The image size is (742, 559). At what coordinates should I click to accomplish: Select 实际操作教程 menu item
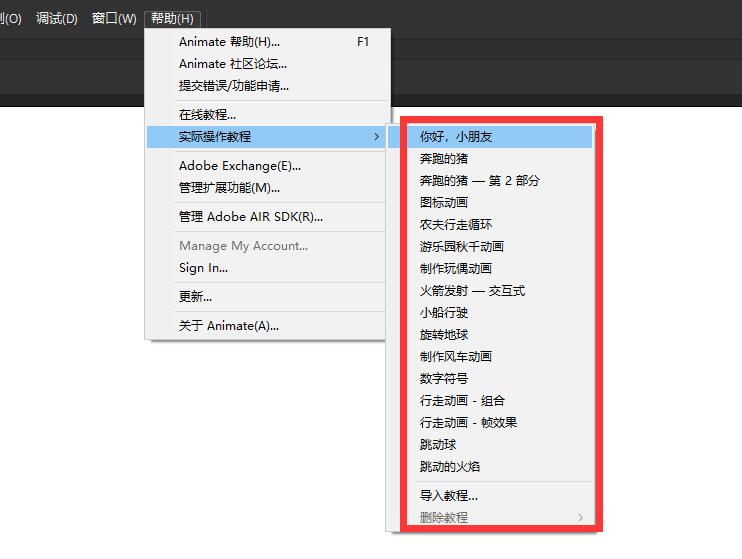tap(268, 137)
